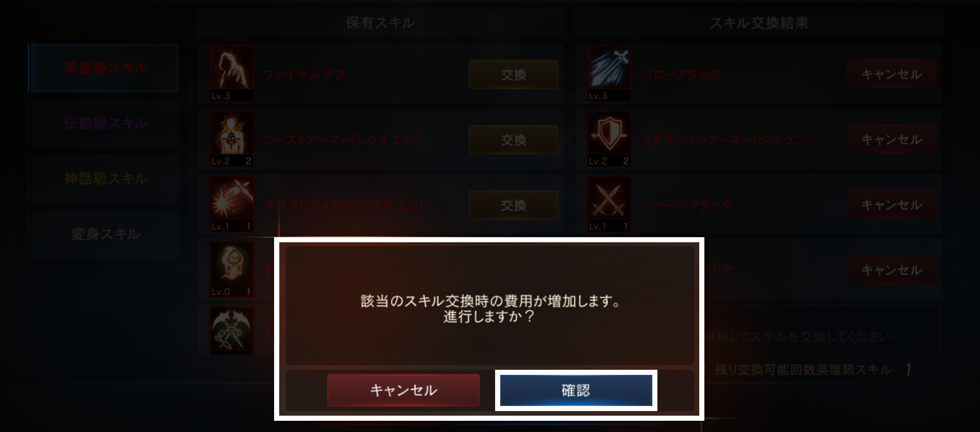
Task: Cancel the リダクションアーマー exchange result
Action: (x=891, y=139)
